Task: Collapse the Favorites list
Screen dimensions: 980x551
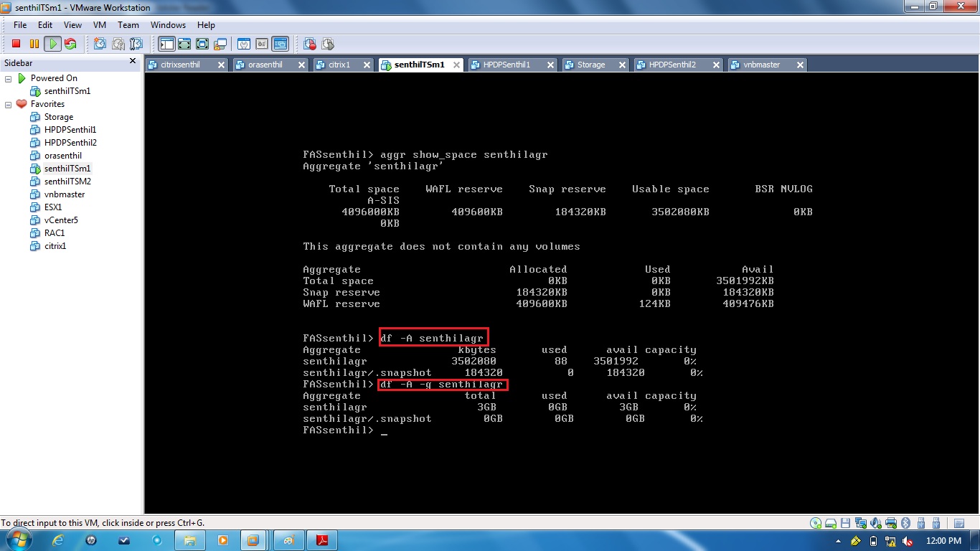Action: pyautogui.click(x=8, y=103)
